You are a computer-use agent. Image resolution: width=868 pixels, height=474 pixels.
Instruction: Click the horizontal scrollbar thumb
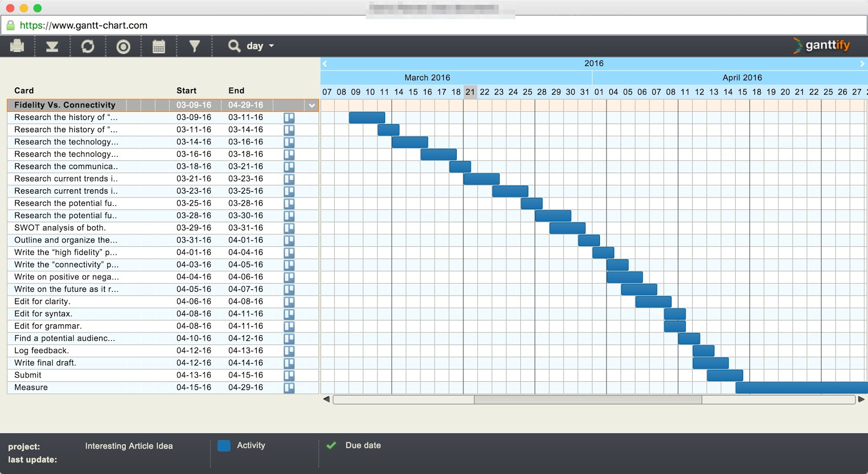[x=588, y=400]
